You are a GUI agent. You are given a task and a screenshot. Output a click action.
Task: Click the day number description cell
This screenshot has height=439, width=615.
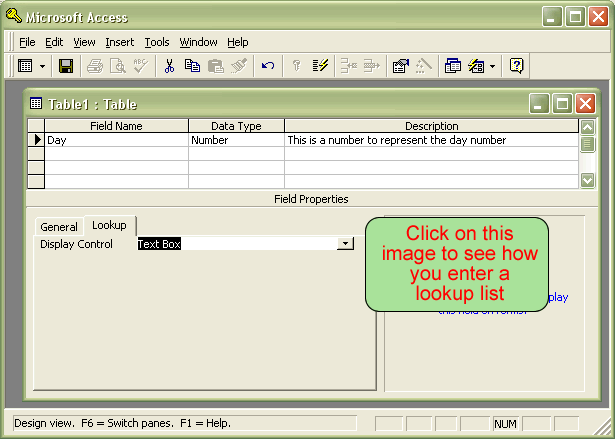click(x=431, y=140)
